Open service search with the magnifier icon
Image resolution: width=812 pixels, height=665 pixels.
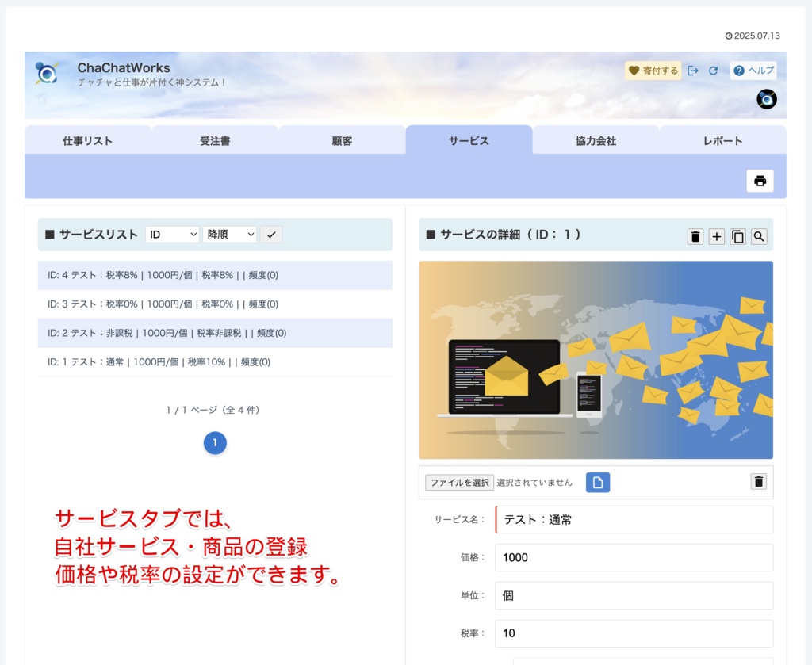click(x=759, y=235)
